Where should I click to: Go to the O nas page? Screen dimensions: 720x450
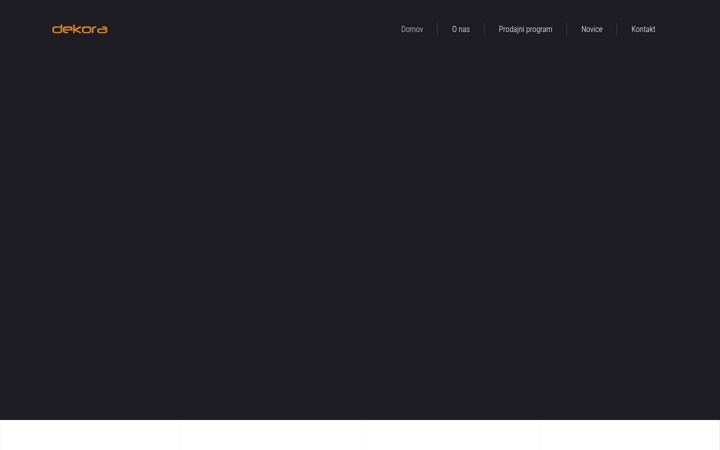pos(461,29)
